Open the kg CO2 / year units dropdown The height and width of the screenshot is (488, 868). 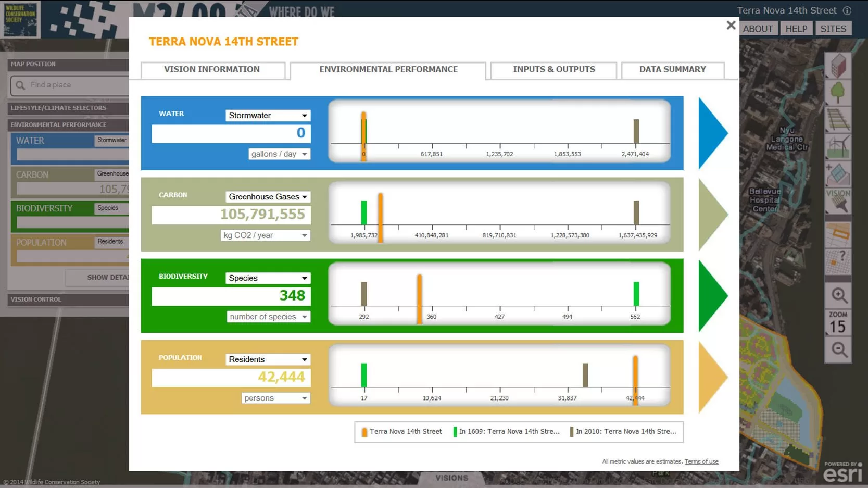265,235
